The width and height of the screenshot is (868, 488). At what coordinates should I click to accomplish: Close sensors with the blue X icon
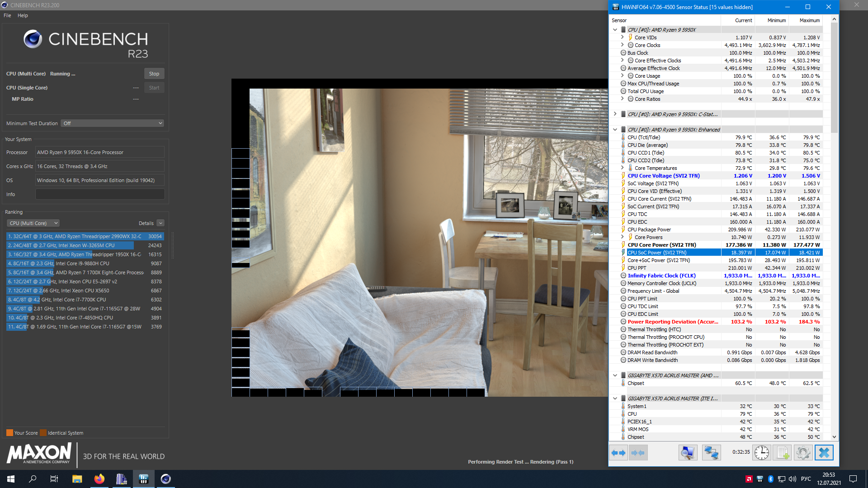pyautogui.click(x=824, y=452)
